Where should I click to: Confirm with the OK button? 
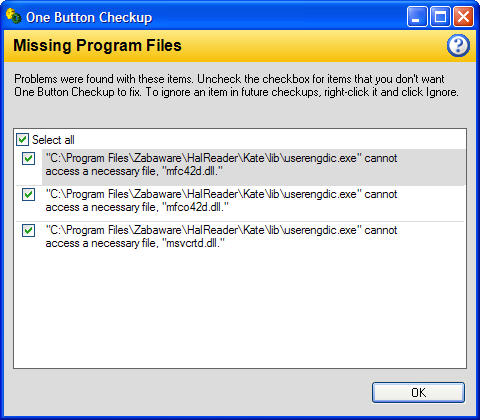[x=418, y=393]
